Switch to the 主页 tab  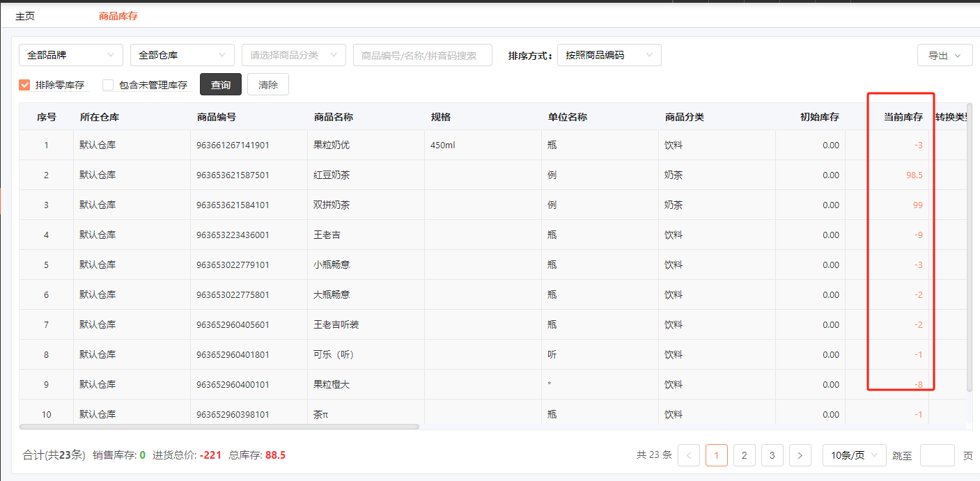point(25,16)
